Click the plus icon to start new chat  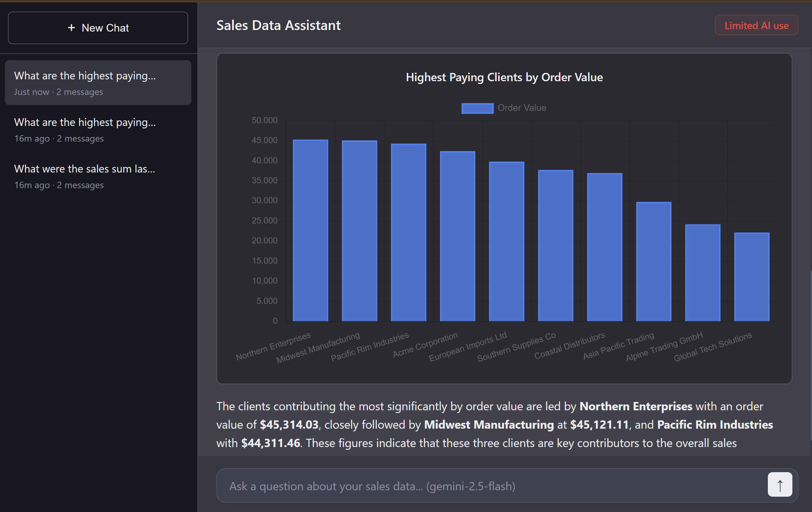click(72, 28)
